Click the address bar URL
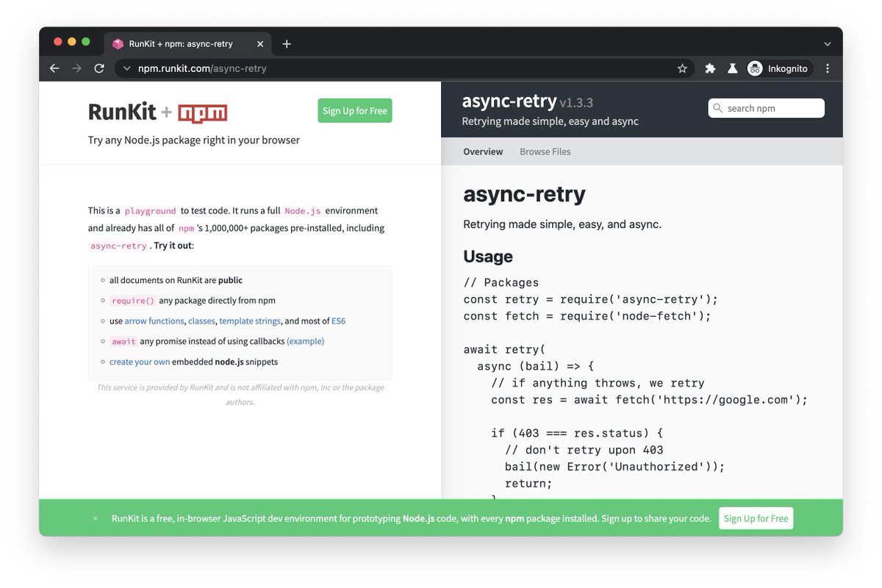The image size is (882, 588). click(202, 68)
